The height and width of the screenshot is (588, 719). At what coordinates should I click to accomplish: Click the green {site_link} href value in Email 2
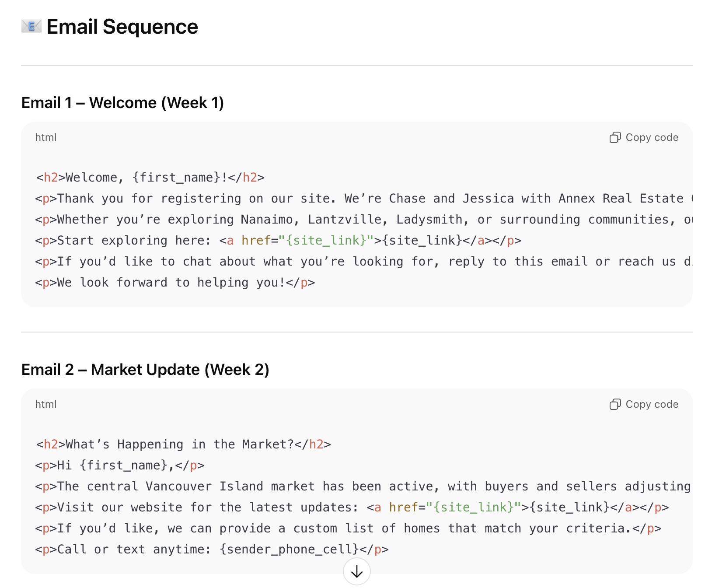point(473,507)
